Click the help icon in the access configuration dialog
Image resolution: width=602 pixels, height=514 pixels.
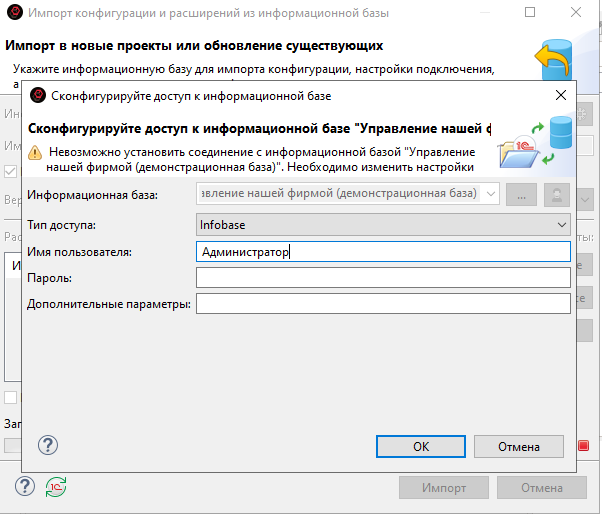47,446
